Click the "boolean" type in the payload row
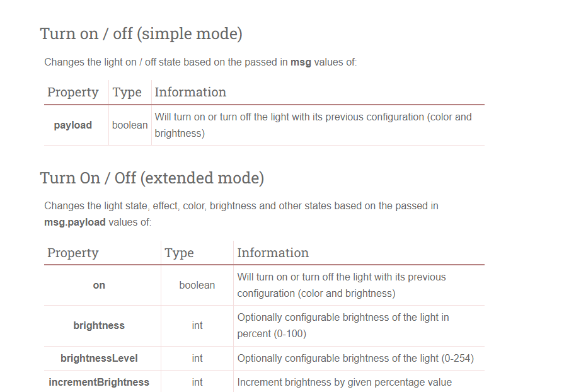564x392 pixels. 130,125
